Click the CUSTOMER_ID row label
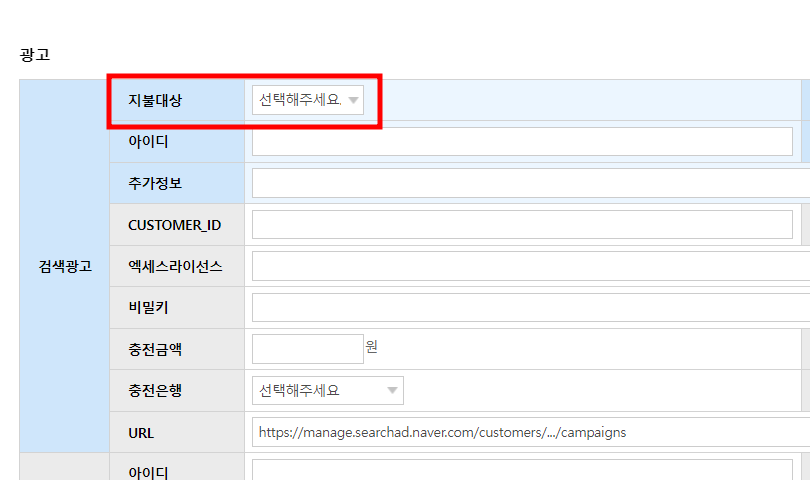 (174, 225)
